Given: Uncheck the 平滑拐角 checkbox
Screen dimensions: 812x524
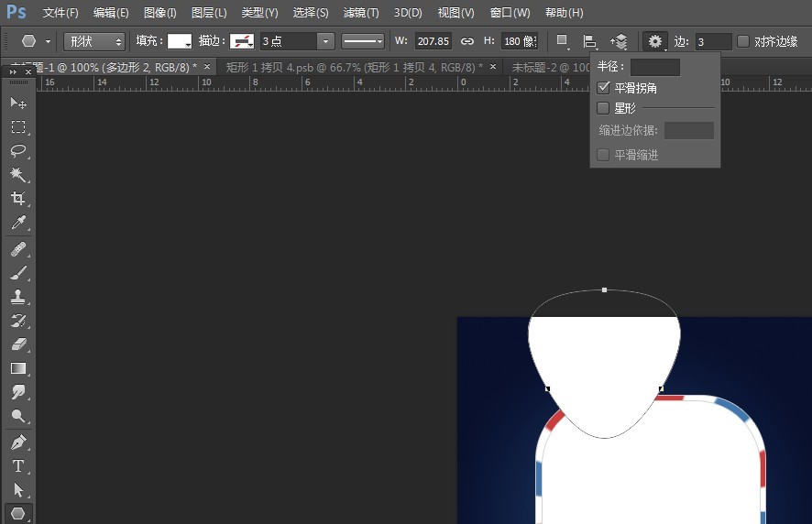Looking at the screenshot, I should pos(603,88).
